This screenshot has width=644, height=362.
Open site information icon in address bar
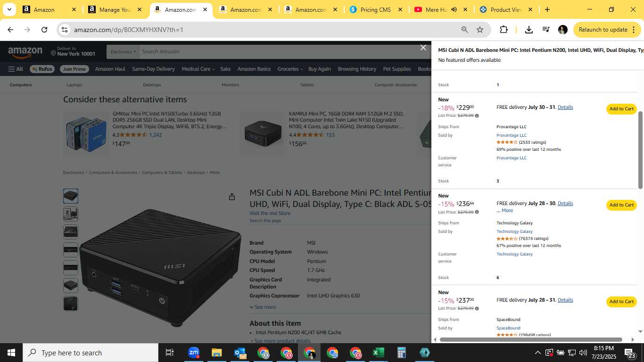pyautogui.click(x=65, y=30)
